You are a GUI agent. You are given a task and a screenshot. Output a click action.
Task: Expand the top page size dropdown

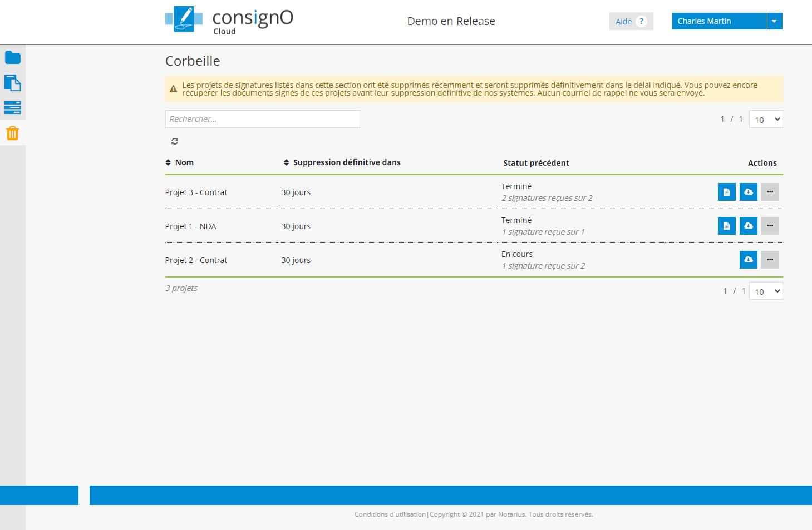coord(766,120)
